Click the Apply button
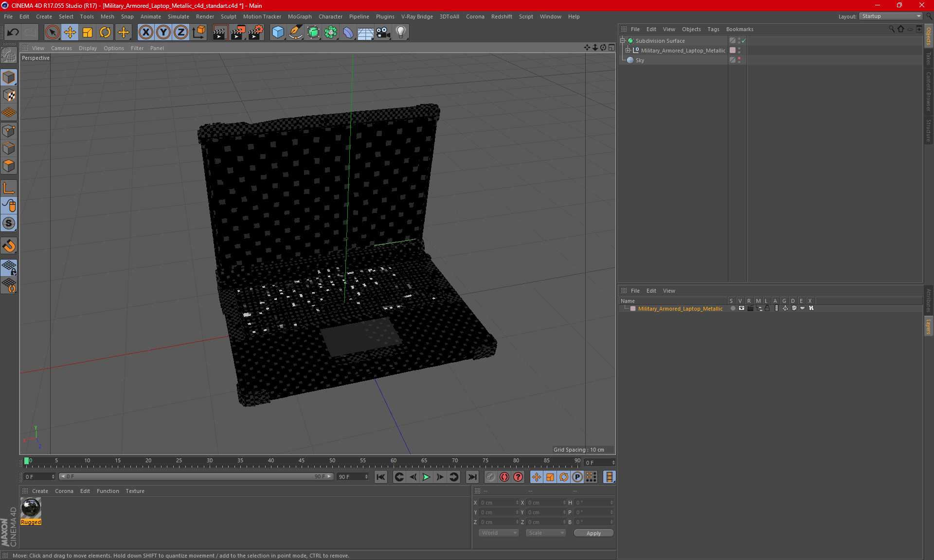This screenshot has height=560, width=934. [x=593, y=533]
